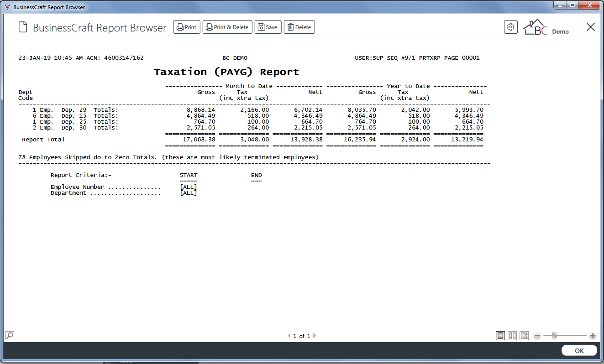Go to the next page arrow
The height and width of the screenshot is (364, 604).
click(x=314, y=336)
